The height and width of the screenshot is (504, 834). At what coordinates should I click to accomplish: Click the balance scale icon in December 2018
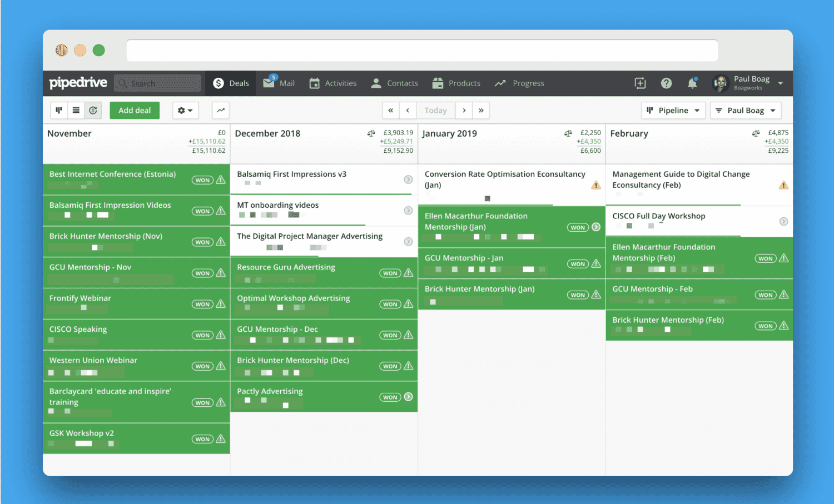pyautogui.click(x=371, y=133)
